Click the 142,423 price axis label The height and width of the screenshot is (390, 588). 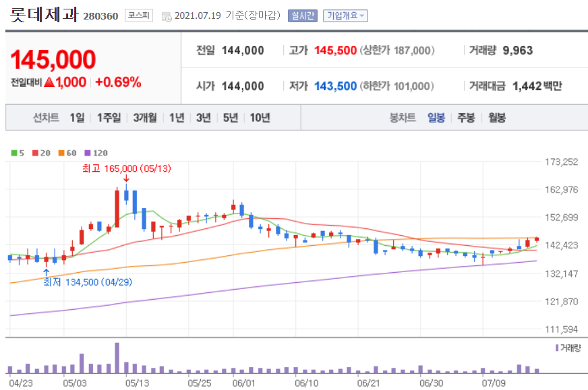(x=562, y=245)
